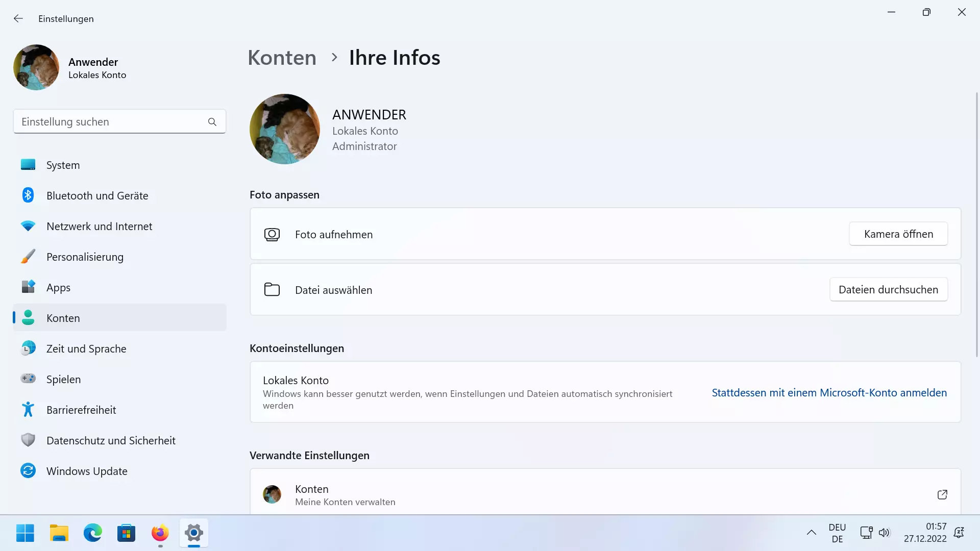Open the DEU language switcher
Viewport: 980px width, 551px height.
coord(837,533)
